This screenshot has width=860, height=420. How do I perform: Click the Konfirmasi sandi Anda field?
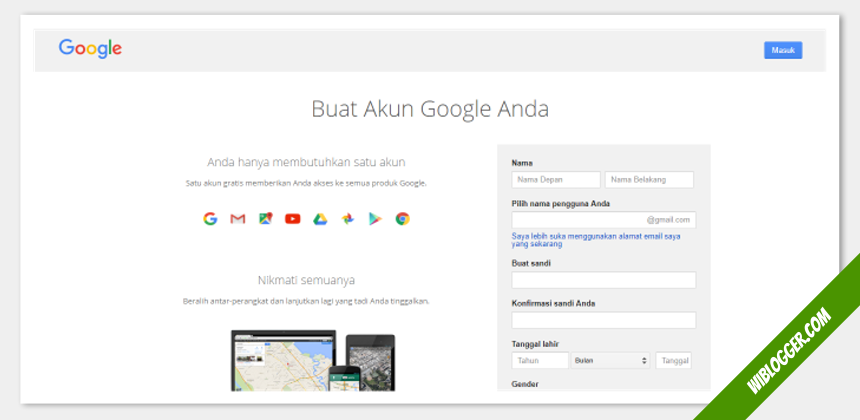tap(604, 320)
